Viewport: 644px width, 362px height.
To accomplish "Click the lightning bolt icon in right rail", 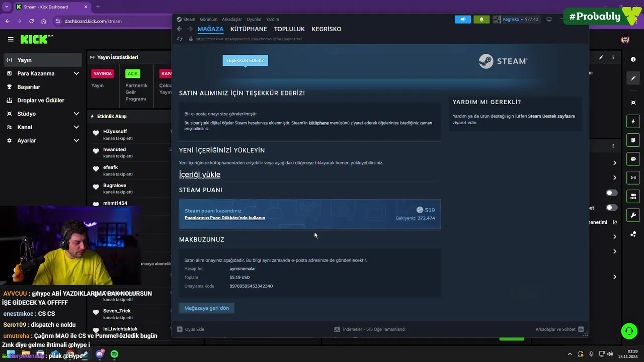I will [633, 121].
